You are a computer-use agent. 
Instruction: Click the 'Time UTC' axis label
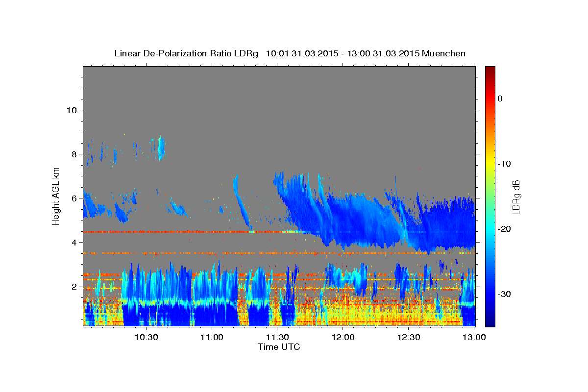279,347
